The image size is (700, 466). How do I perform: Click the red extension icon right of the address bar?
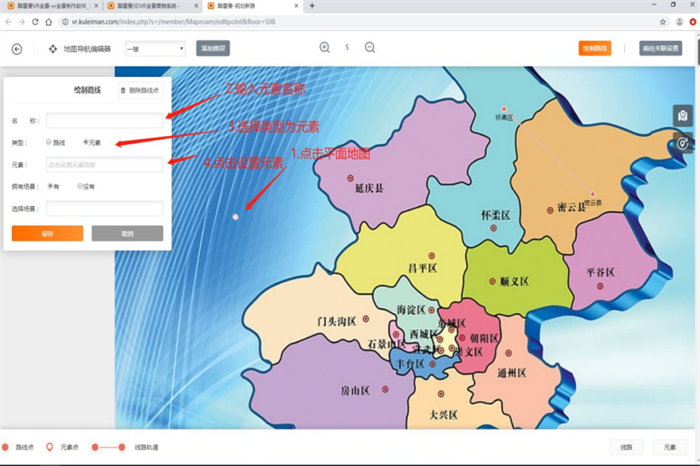tap(693, 22)
